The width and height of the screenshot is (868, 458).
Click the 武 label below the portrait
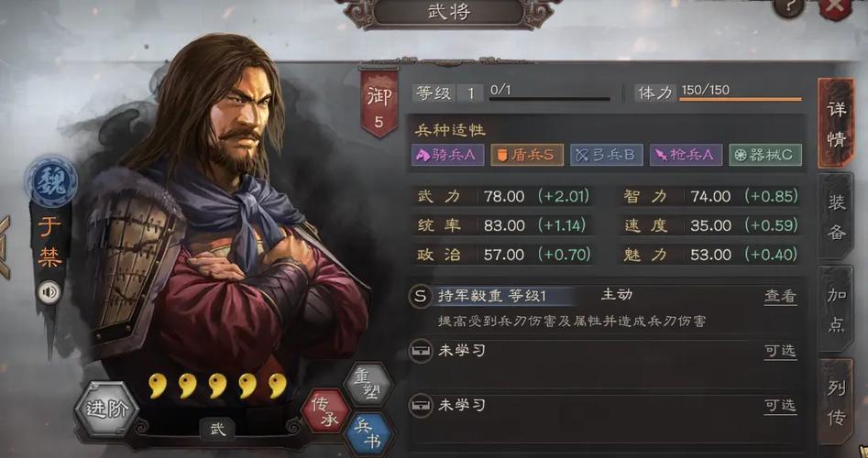[x=217, y=430]
